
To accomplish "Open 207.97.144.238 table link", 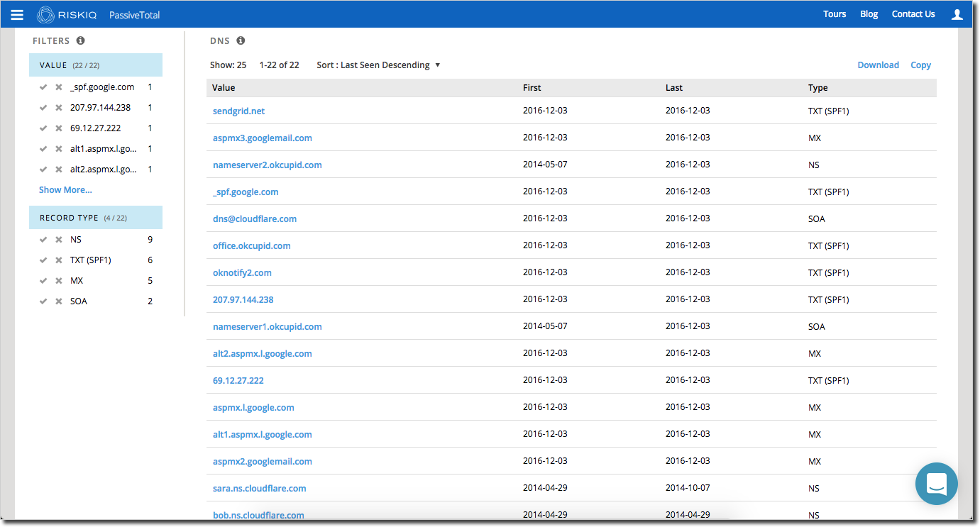I will click(x=243, y=300).
